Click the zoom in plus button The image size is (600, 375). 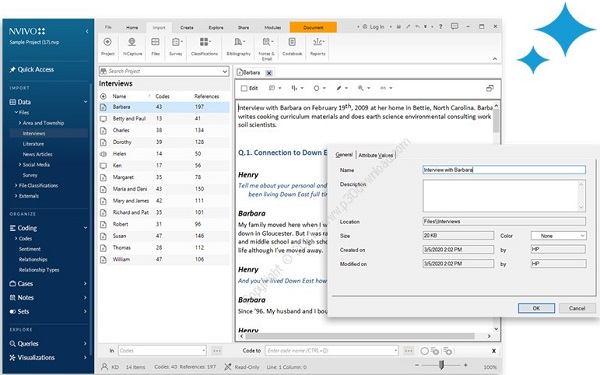point(465,365)
